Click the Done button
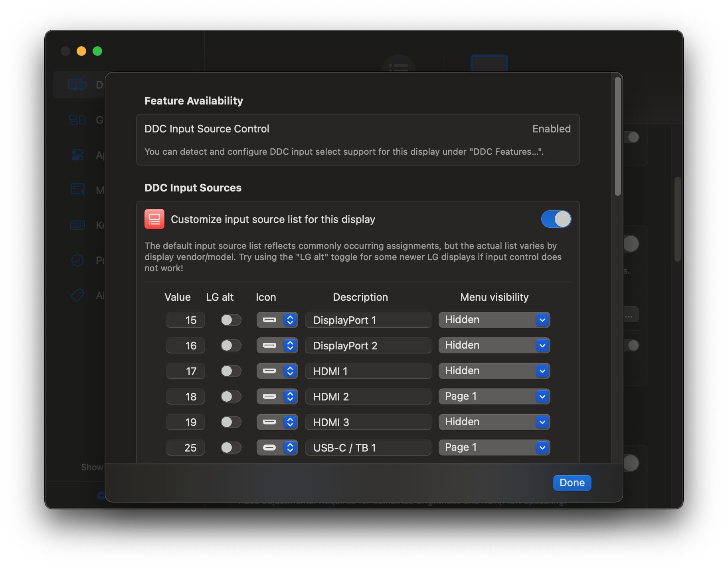This screenshot has height=568, width=728. coord(572,483)
